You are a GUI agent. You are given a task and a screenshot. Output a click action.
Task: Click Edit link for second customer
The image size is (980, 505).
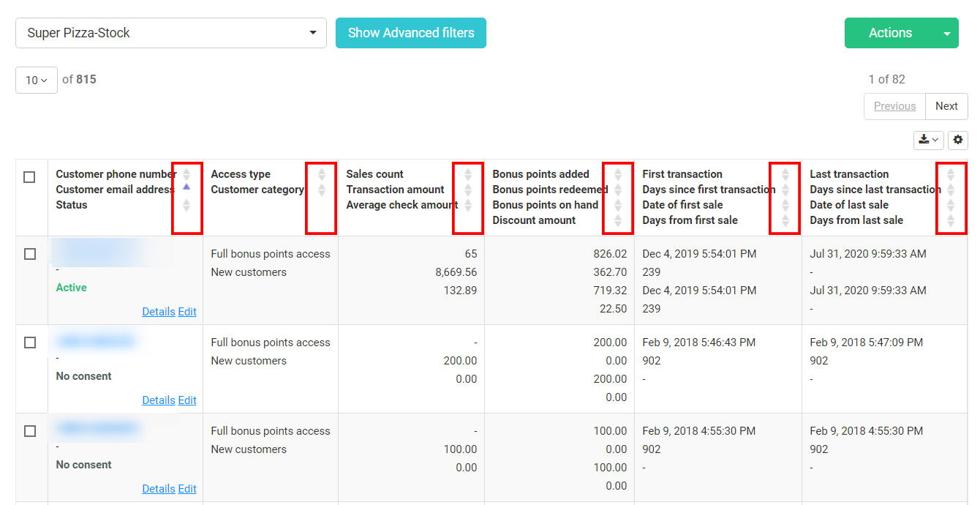[x=187, y=400]
